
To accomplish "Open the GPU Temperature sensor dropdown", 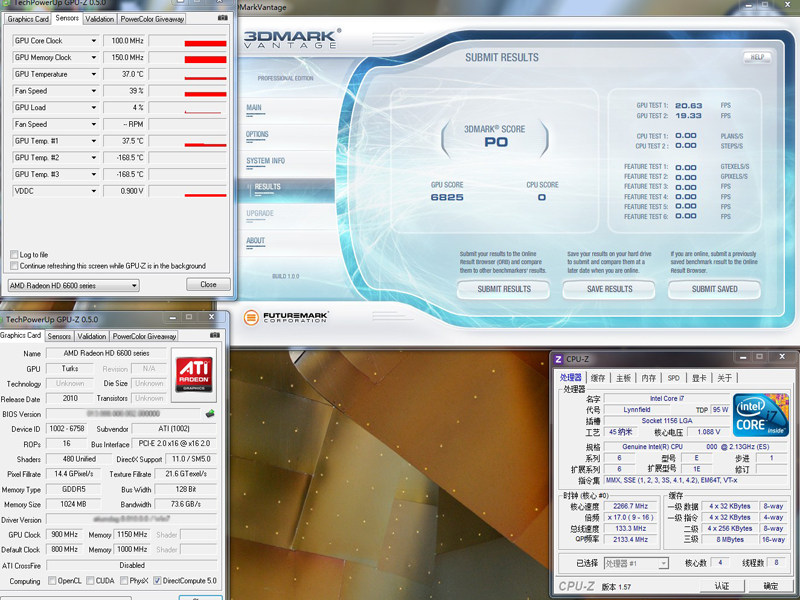I will coord(94,74).
